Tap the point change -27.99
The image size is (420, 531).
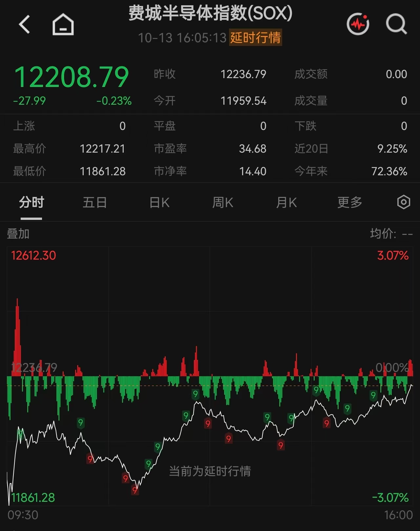(x=29, y=101)
